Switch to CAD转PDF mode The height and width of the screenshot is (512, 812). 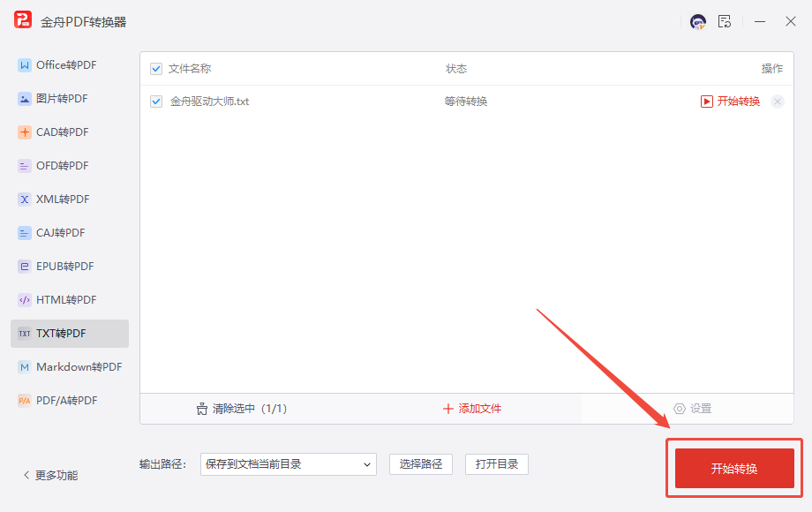pyautogui.click(x=70, y=132)
